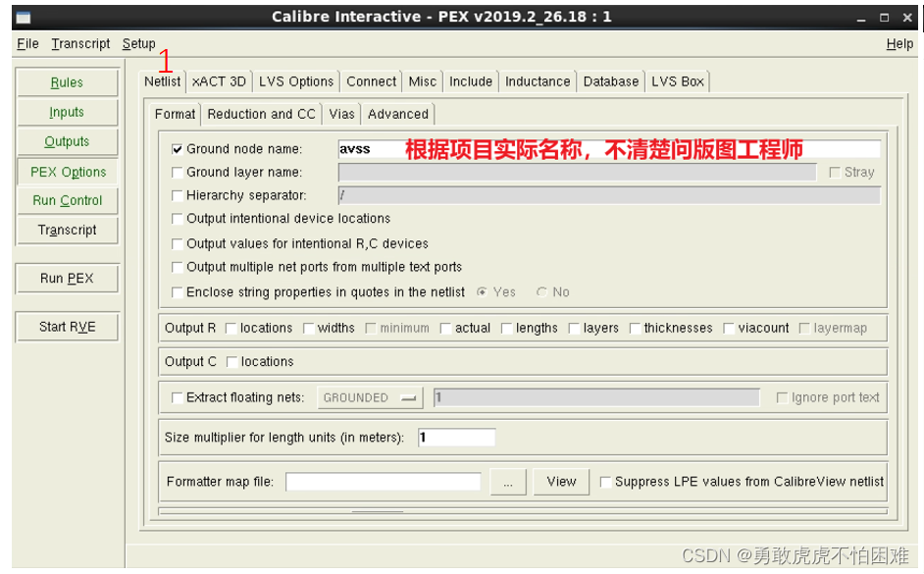Check Output R thicknesses
Screen dimensions: 924x574
click(x=635, y=329)
